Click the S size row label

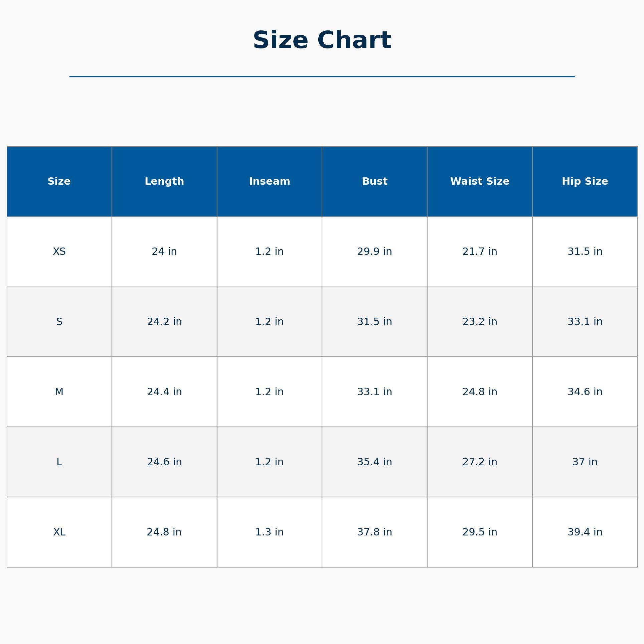point(59,322)
